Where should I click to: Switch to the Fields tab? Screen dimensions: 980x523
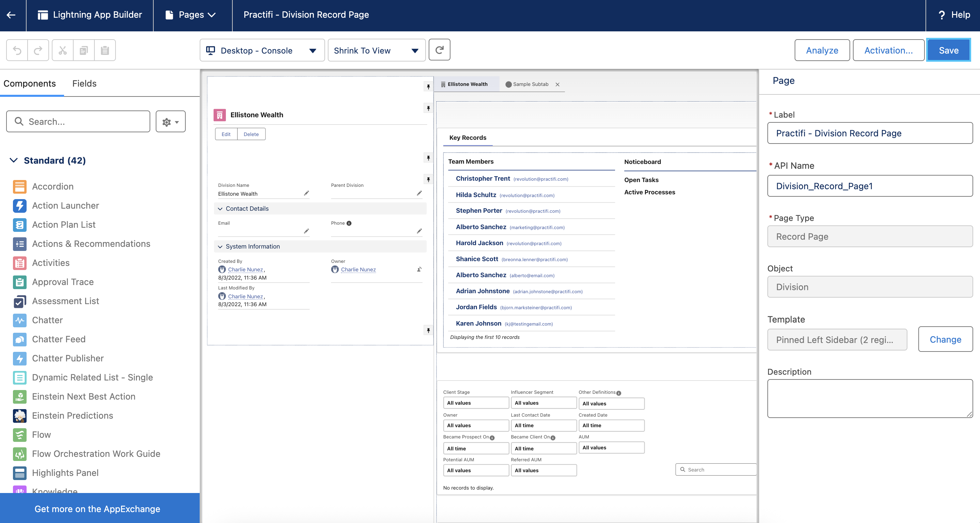tap(84, 84)
